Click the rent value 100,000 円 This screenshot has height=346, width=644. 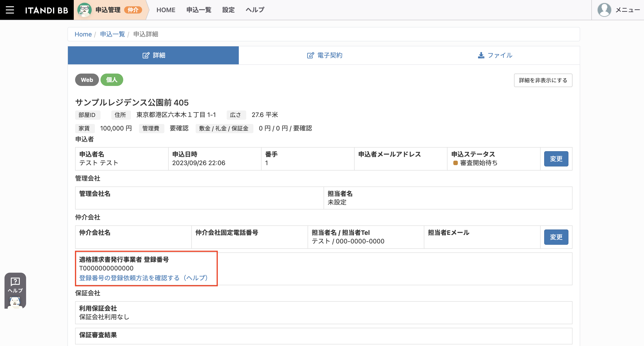116,128
